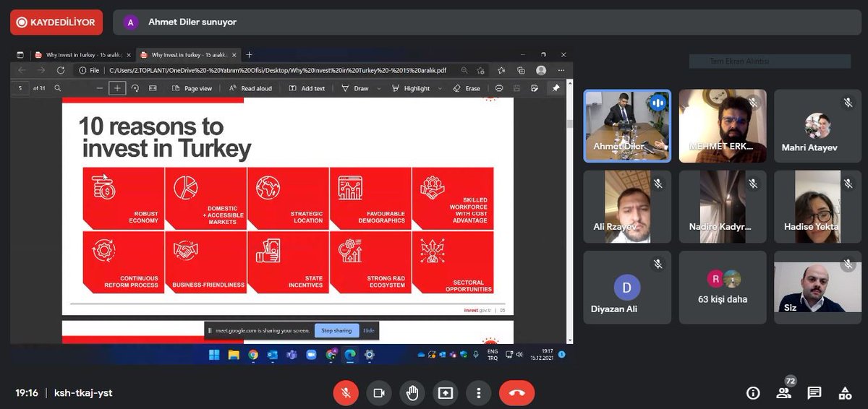The width and height of the screenshot is (868, 409).
Task: Select Diyazan Ali participant tile
Action: pos(627,288)
